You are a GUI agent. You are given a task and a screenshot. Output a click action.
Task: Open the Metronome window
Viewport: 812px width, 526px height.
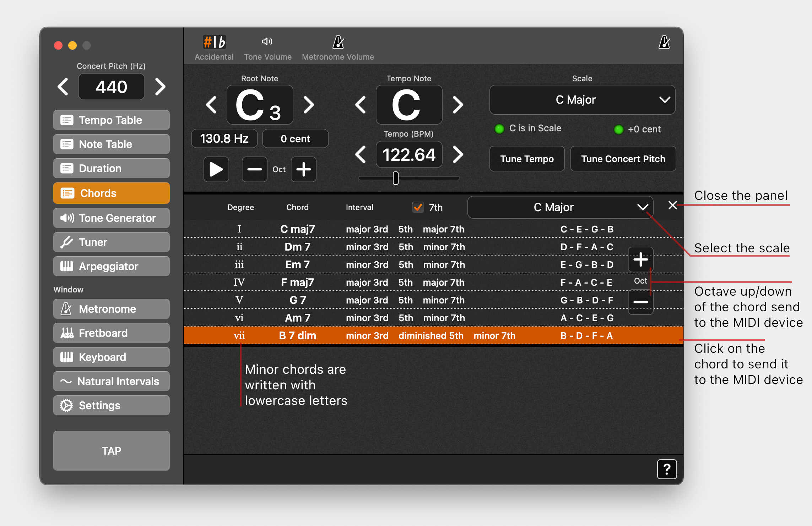pos(112,309)
